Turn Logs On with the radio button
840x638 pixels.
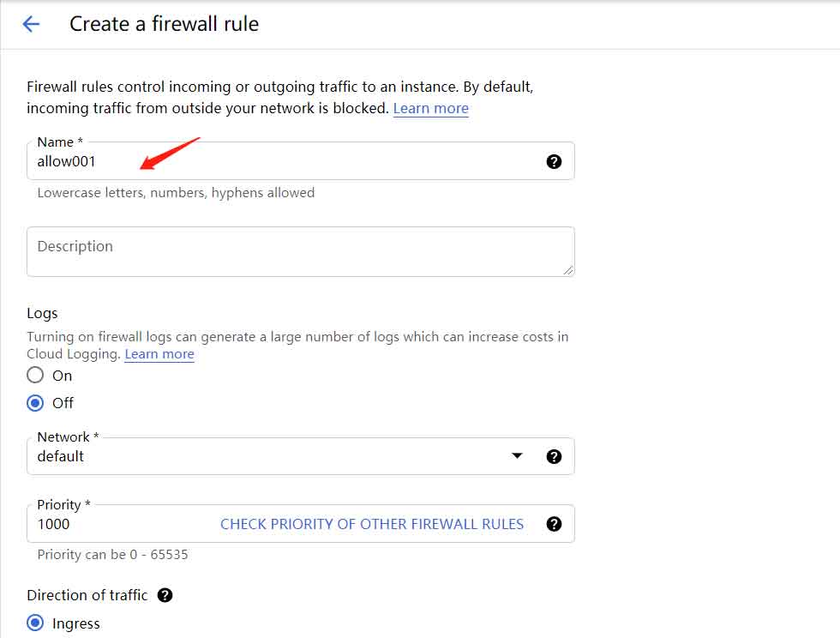(x=35, y=375)
